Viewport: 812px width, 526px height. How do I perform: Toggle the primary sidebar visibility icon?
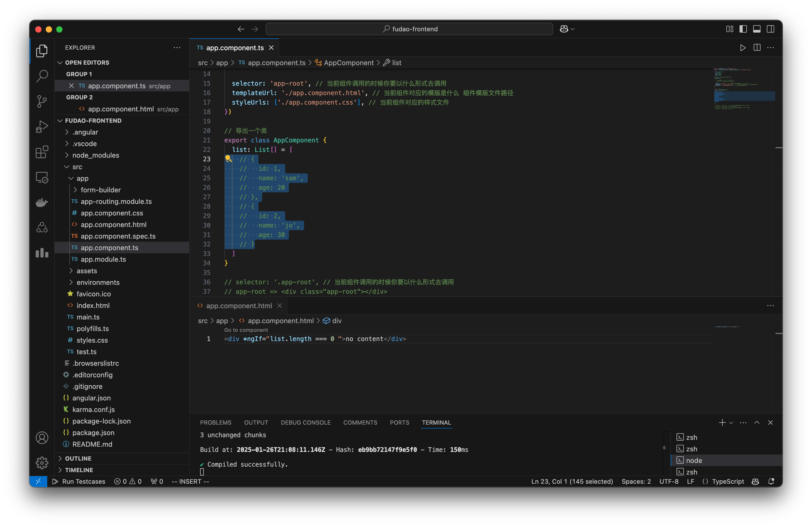click(743, 29)
